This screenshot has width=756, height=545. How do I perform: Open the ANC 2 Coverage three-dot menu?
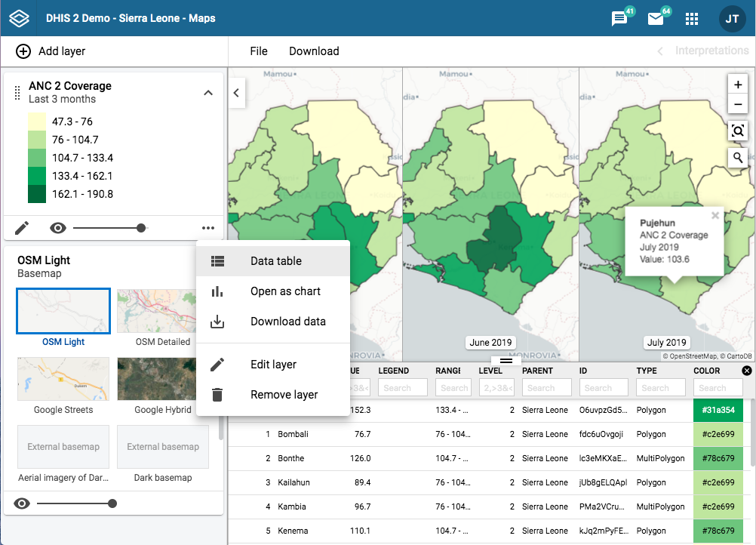click(208, 228)
